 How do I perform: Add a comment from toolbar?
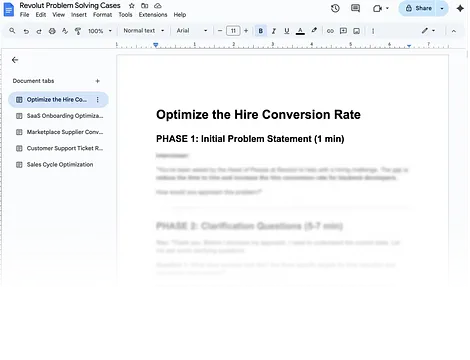[x=343, y=31]
